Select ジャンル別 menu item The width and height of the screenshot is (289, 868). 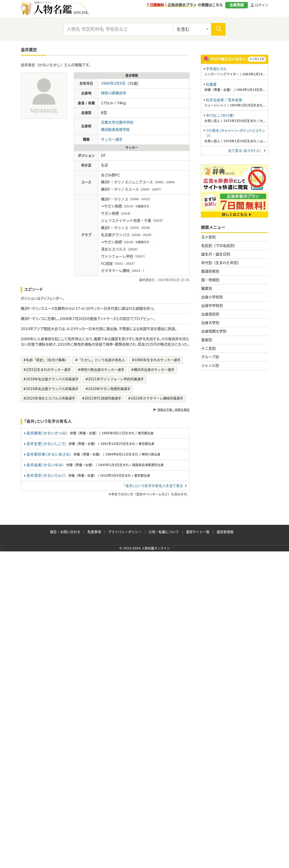click(x=235, y=365)
